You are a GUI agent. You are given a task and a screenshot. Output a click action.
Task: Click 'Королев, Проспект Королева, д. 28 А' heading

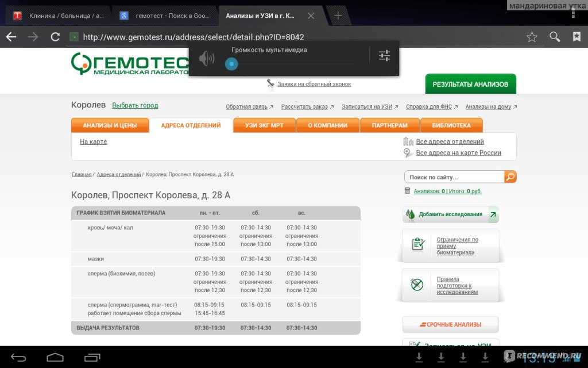151,195
